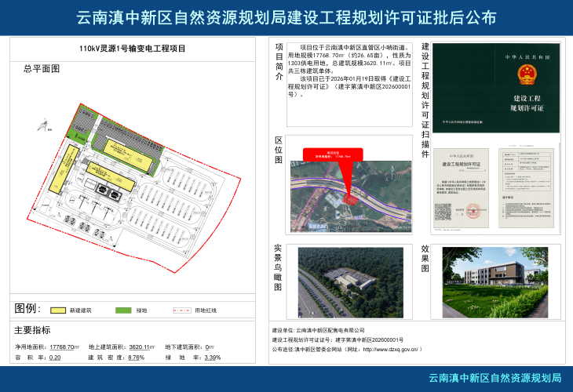Screen dimensions: 573x392
Task: Open the building rendering 效果图 image
Action: pos(495,282)
